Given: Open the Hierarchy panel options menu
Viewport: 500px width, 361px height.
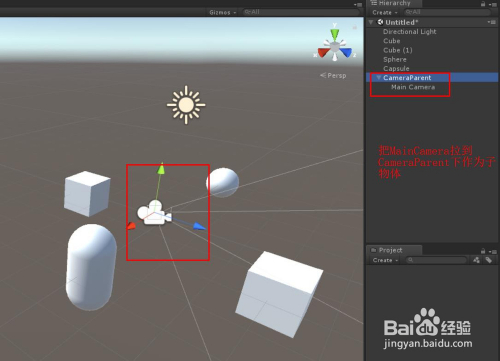Looking at the screenshot, I should (492, 4).
